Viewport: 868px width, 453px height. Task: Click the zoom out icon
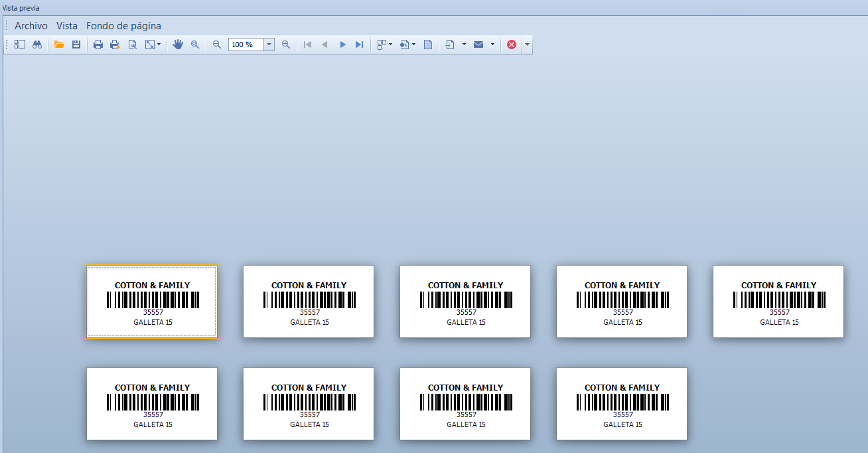coord(217,45)
